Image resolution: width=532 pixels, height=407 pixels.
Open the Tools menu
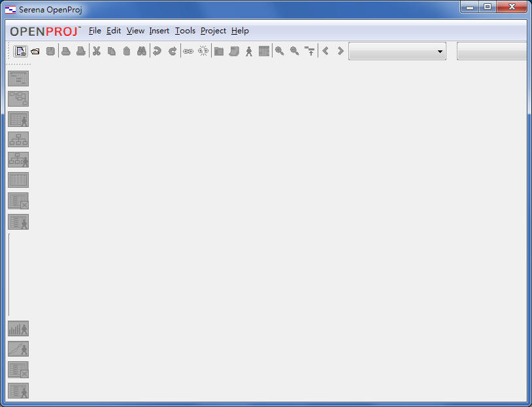[185, 31]
